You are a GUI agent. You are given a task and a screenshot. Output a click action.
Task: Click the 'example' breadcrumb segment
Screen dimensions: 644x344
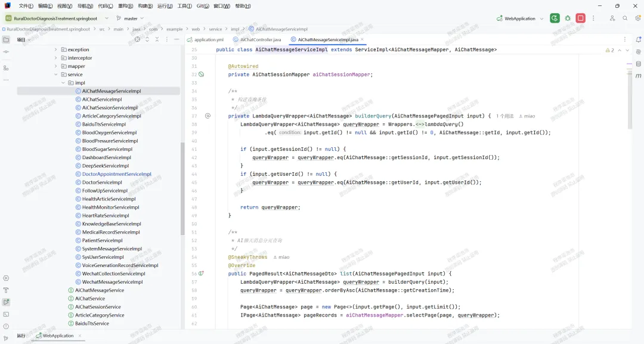click(175, 29)
